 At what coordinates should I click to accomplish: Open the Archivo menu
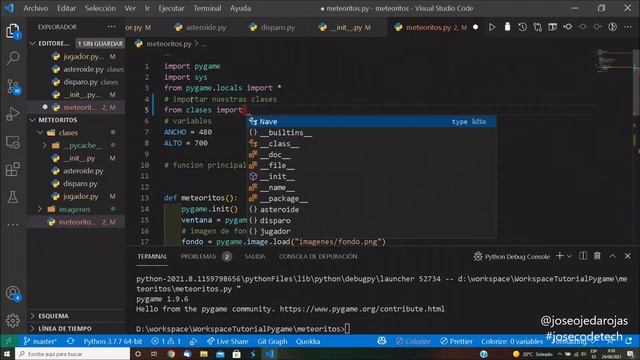(36, 8)
